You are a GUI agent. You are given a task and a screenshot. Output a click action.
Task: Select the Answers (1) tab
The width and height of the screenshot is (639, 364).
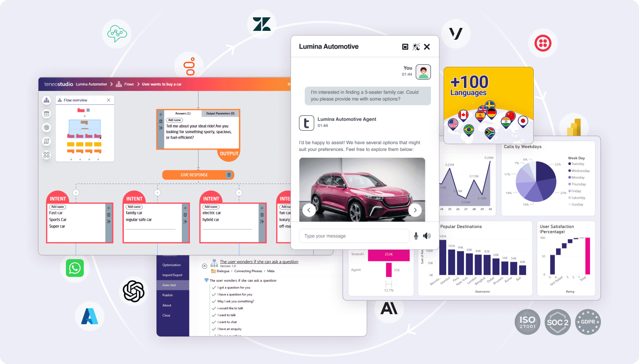pyautogui.click(x=183, y=113)
